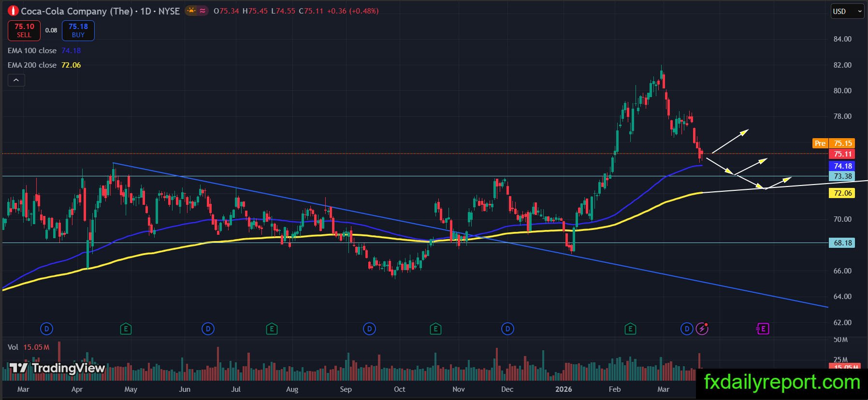868x400 pixels.
Task: Click the pink wavy data-status icon
Action: [x=203, y=11]
